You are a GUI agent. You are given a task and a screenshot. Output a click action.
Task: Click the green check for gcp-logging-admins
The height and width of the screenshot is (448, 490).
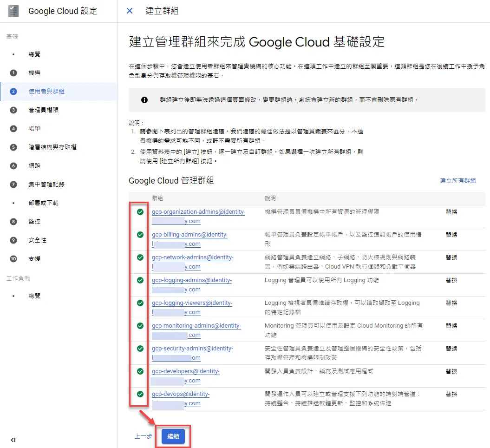[x=140, y=280]
